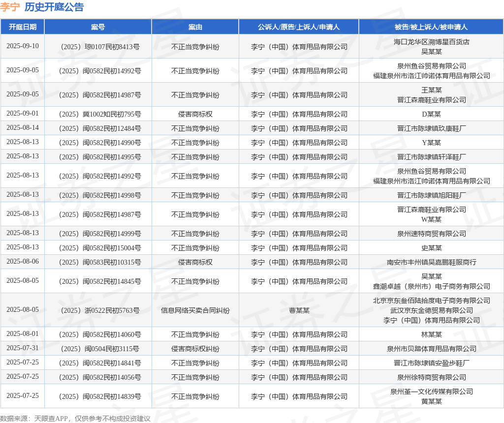Click case cause 信息网络买卖合同纠纷
The image size is (504, 423).
[x=195, y=310]
